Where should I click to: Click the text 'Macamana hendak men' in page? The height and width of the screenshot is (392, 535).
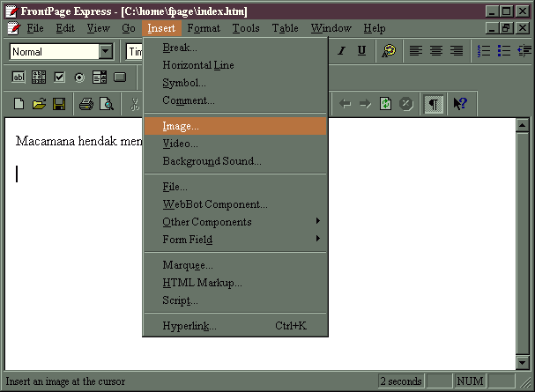coord(78,141)
